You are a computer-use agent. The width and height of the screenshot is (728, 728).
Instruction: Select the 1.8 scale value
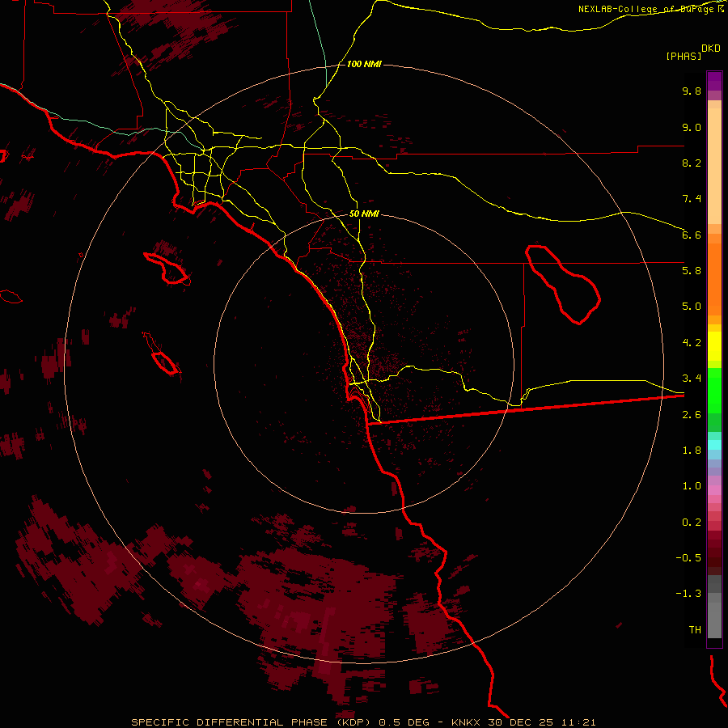point(692,451)
